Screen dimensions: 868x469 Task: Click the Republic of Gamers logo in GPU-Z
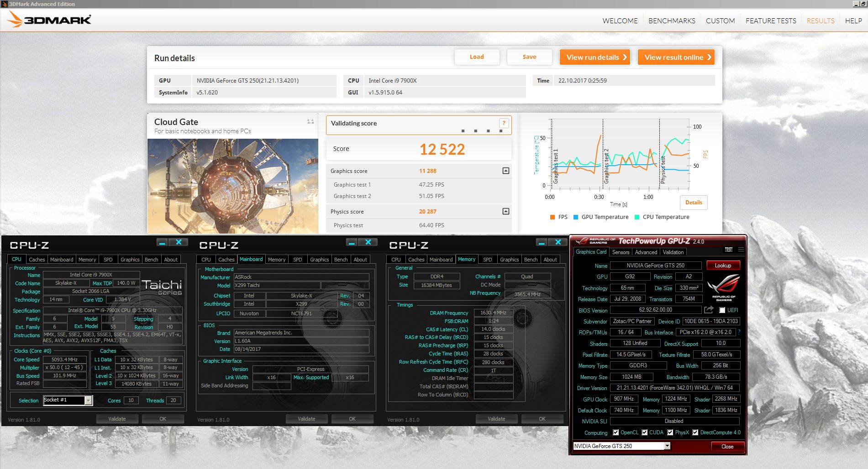[x=724, y=287]
